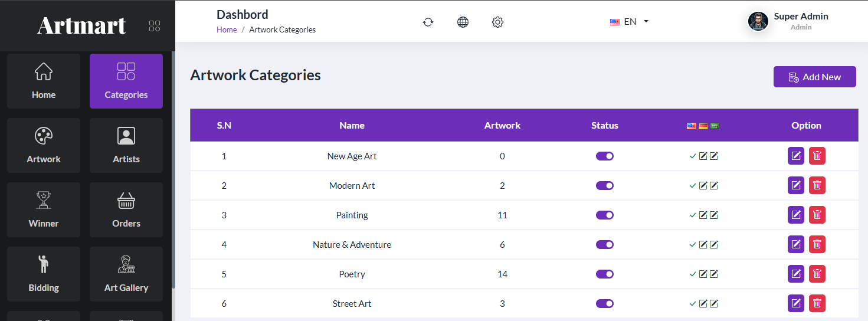Screen dimensions: 868x321
Task: Edit the New Age Art category
Action: (x=795, y=156)
